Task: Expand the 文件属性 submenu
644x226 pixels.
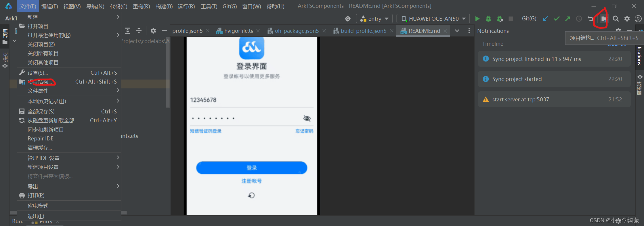Action: [x=69, y=91]
